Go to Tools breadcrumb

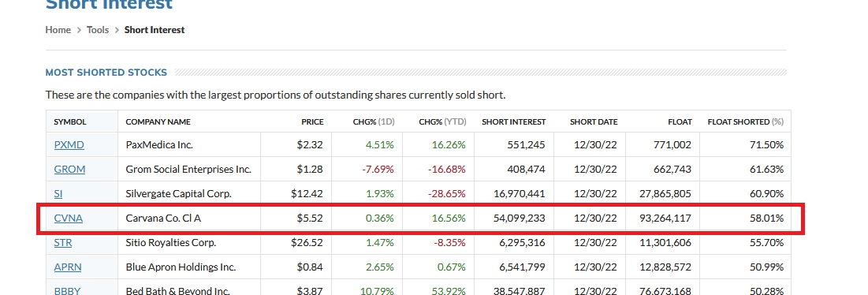coord(98,30)
